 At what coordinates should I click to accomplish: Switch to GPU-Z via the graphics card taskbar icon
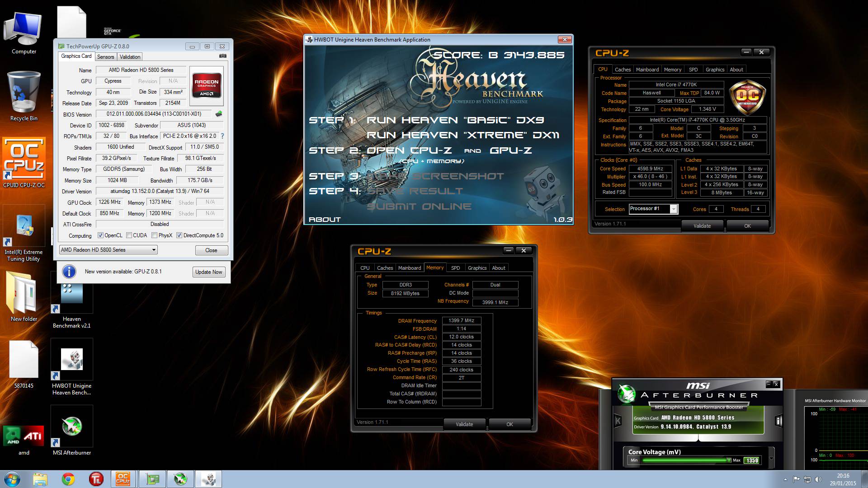(x=152, y=479)
